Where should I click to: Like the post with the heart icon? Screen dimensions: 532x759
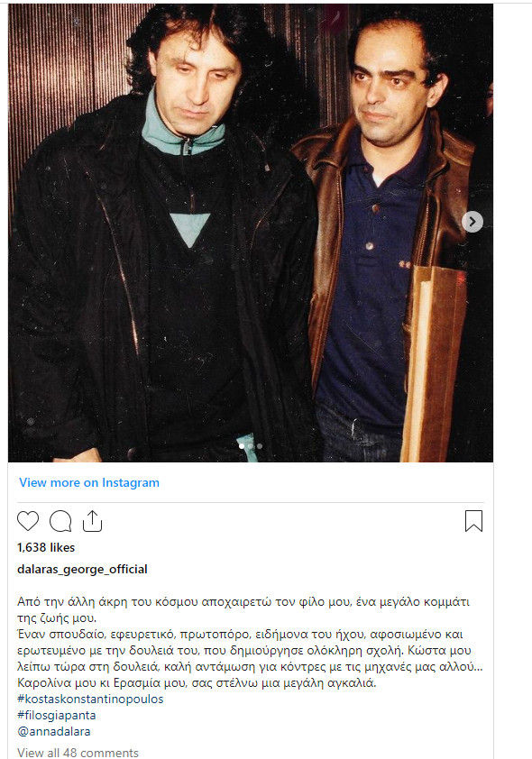[28, 521]
